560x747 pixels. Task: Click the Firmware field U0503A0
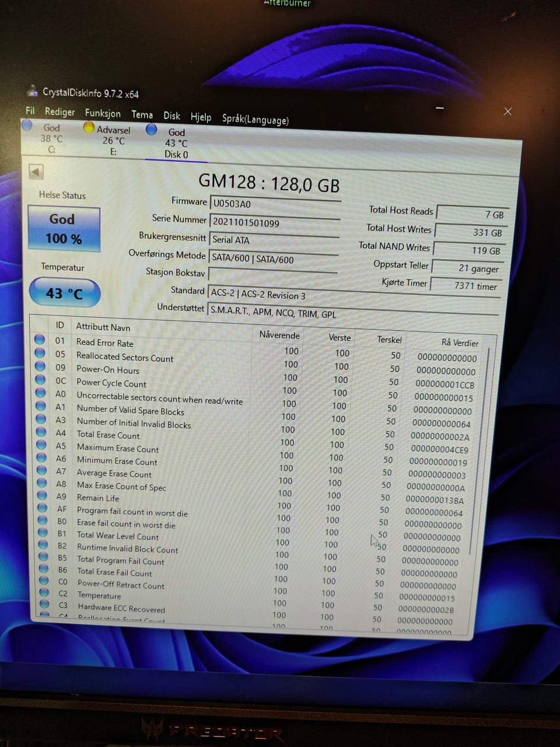(275, 205)
